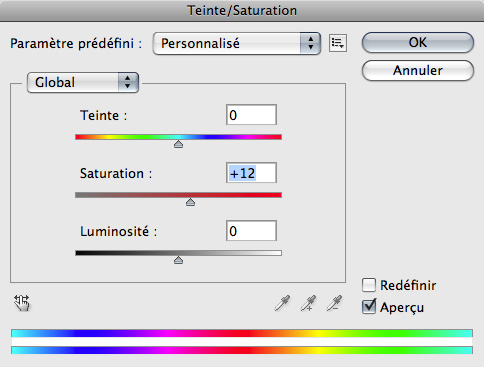The height and width of the screenshot is (367, 484).
Task: Uncheck the Aperçu preview checkbox
Action: coord(369,307)
